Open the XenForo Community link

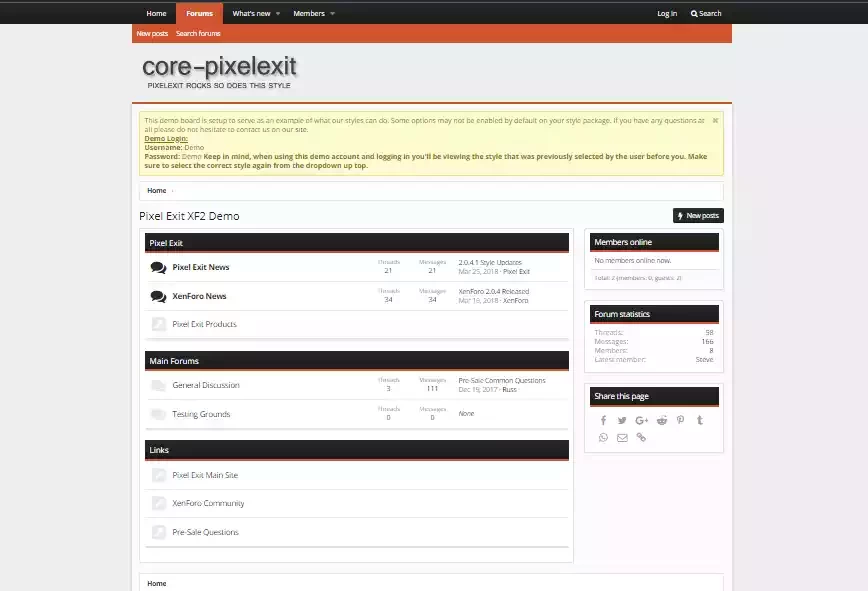208,504
